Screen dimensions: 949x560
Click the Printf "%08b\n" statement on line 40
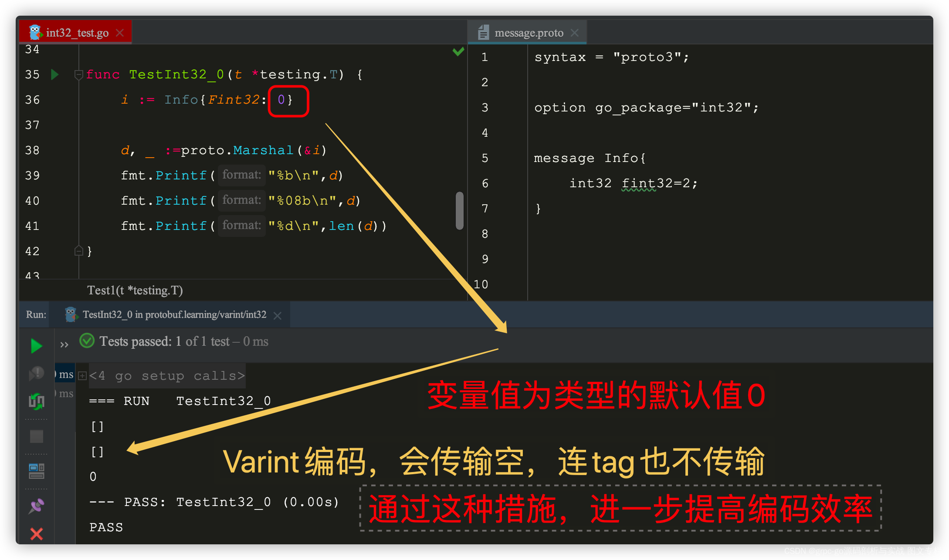[x=241, y=201]
